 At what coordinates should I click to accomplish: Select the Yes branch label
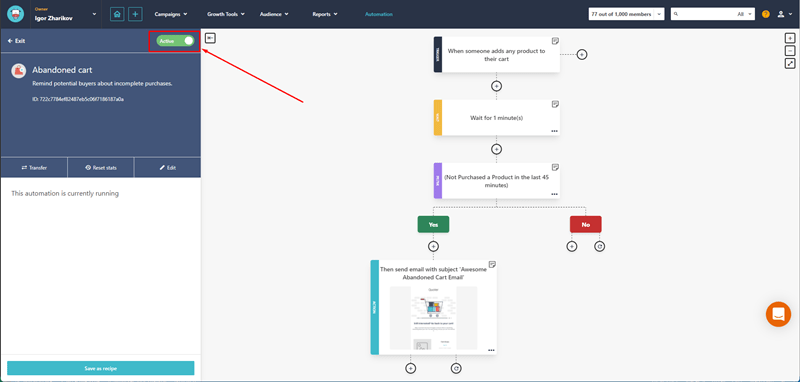tap(433, 224)
